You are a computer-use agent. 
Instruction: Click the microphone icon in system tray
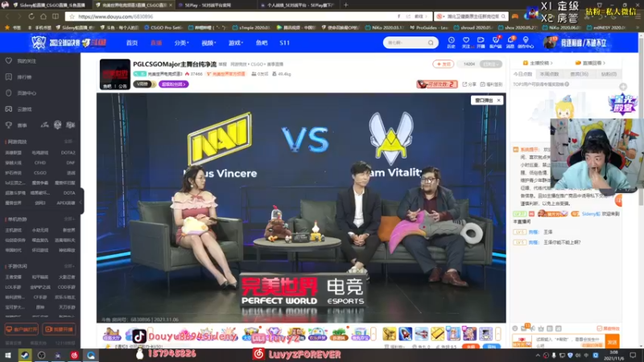[x=554, y=356]
